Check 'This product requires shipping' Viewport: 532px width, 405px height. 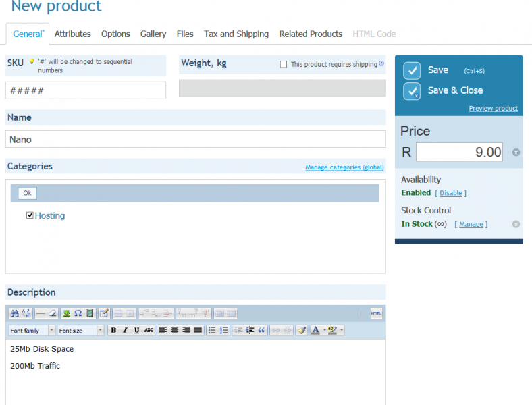tap(284, 64)
